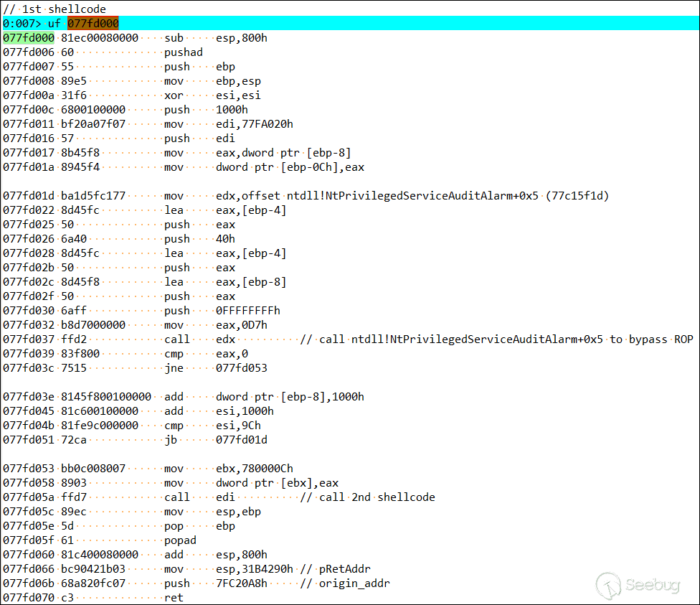Select the '// pRetAddr' comment
The height and width of the screenshot is (605, 700).
(x=335, y=569)
